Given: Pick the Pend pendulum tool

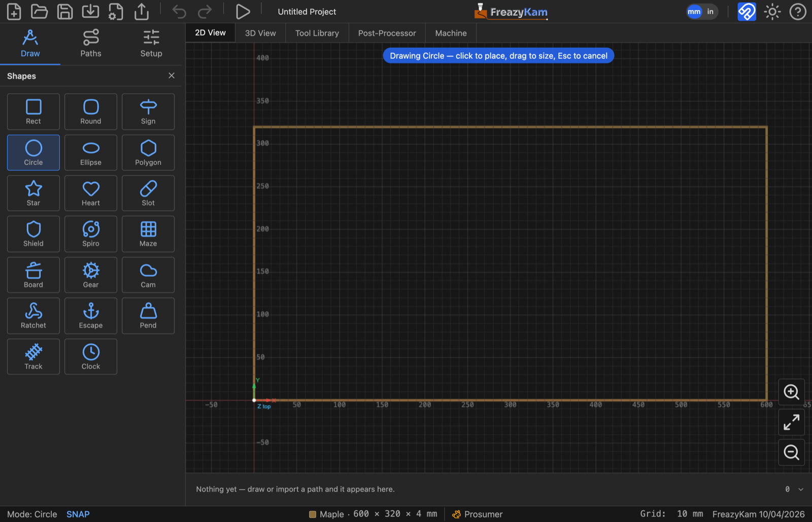Looking at the screenshot, I should click(148, 316).
